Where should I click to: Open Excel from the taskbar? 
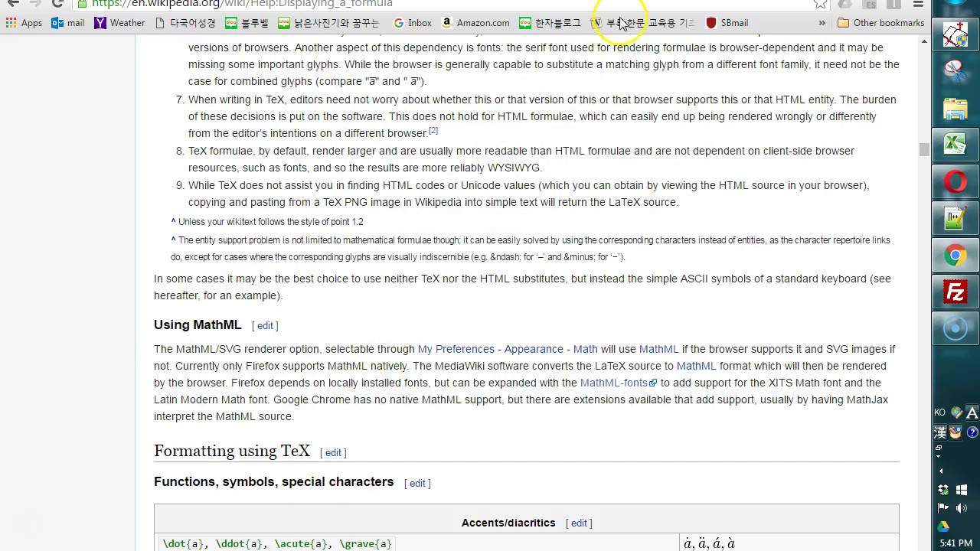[x=955, y=145]
